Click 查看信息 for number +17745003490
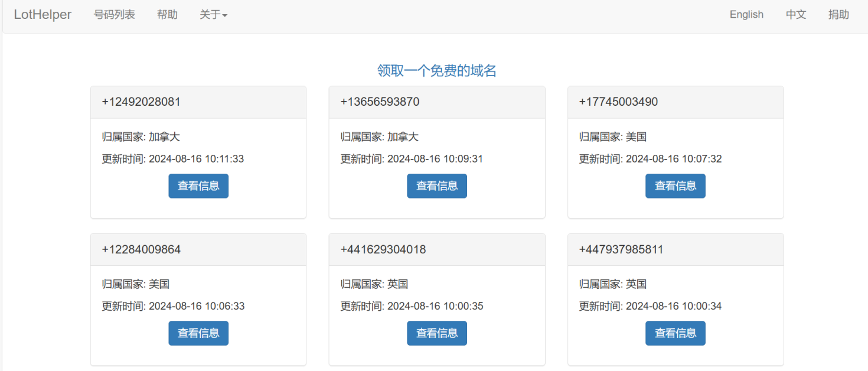868x371 pixels. tap(675, 186)
